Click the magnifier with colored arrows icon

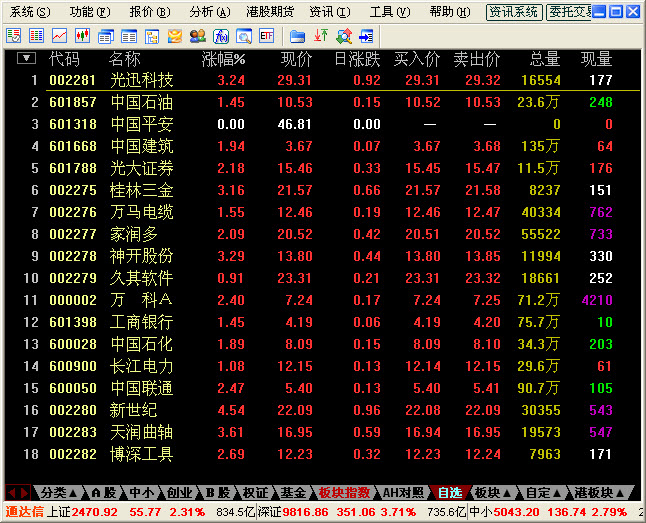344,36
